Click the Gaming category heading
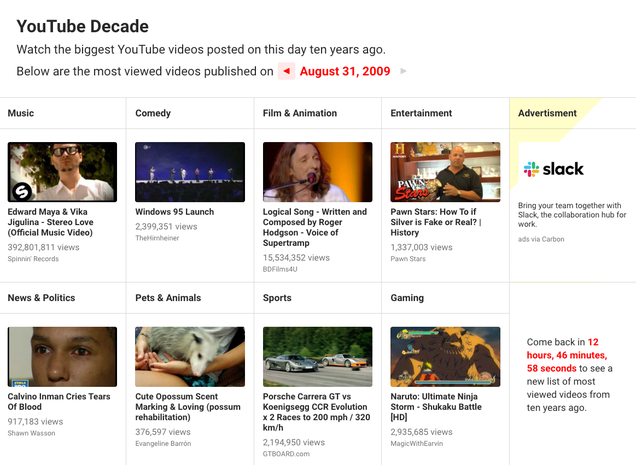The image size is (636, 465). click(407, 298)
